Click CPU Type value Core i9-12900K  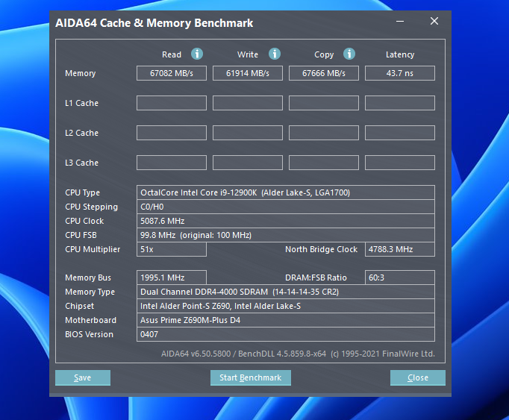pos(286,192)
